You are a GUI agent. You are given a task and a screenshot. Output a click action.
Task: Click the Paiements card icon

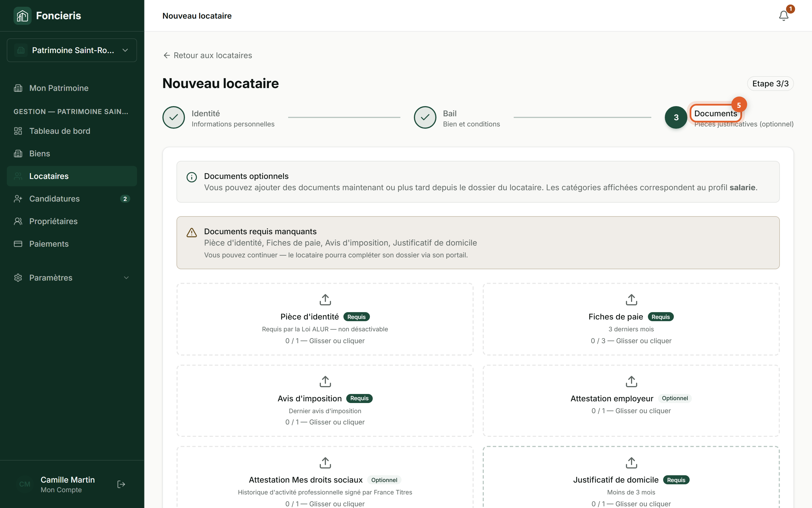(x=18, y=244)
